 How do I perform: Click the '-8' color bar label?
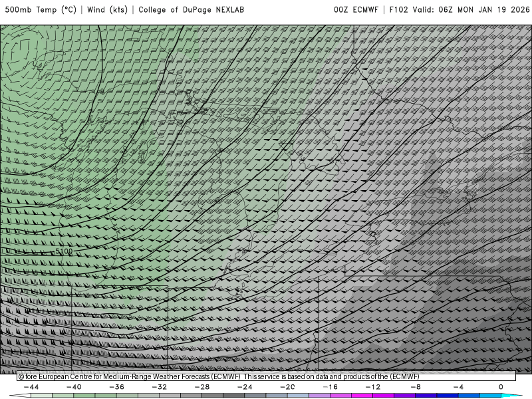pos(416,387)
